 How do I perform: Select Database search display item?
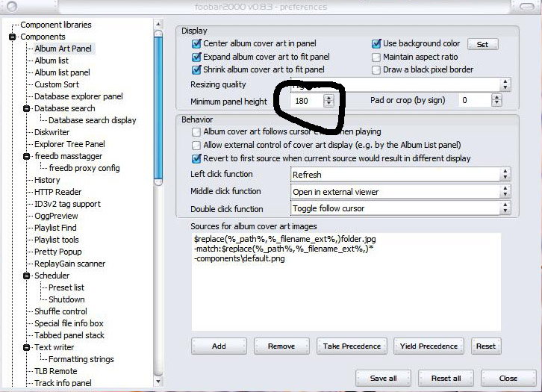click(93, 120)
